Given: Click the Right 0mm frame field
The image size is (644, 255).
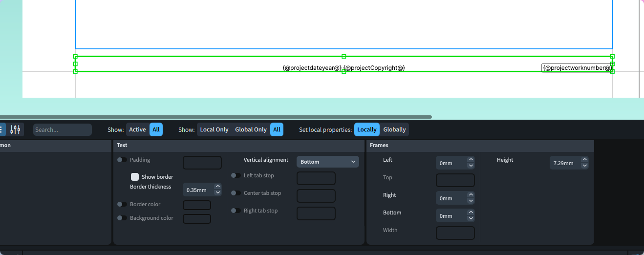Looking at the screenshot, I should pos(451,198).
